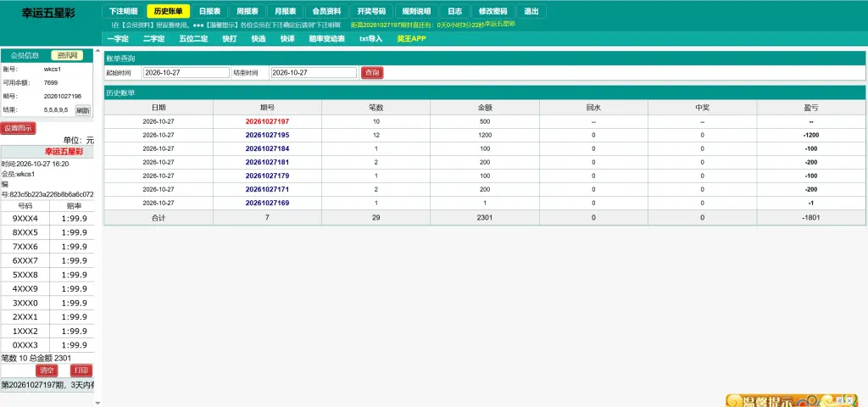Open period link 20261027181
The height and width of the screenshot is (407, 868).
click(x=267, y=162)
